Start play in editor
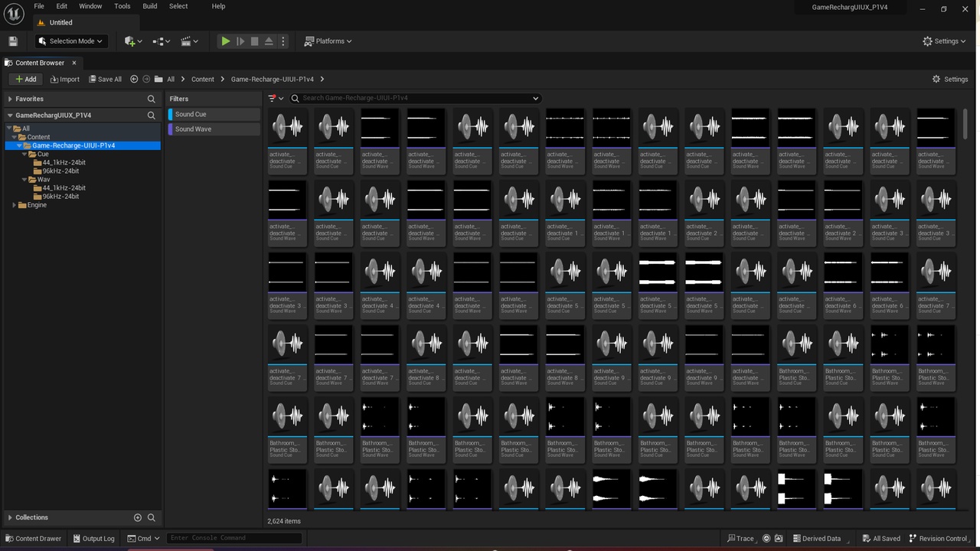The width and height of the screenshot is (980, 551). click(225, 41)
